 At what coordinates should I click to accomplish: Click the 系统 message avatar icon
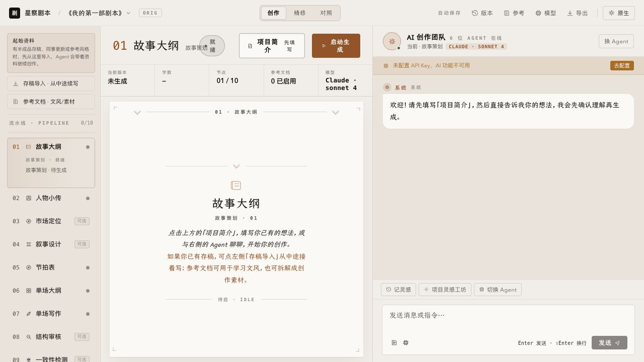coord(387,87)
